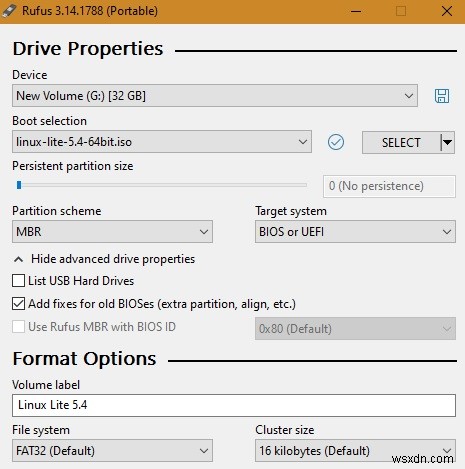This screenshot has width=465, height=469.
Task: Open the 0x80 (Default) BIOS ID dropdown
Action: point(355,329)
